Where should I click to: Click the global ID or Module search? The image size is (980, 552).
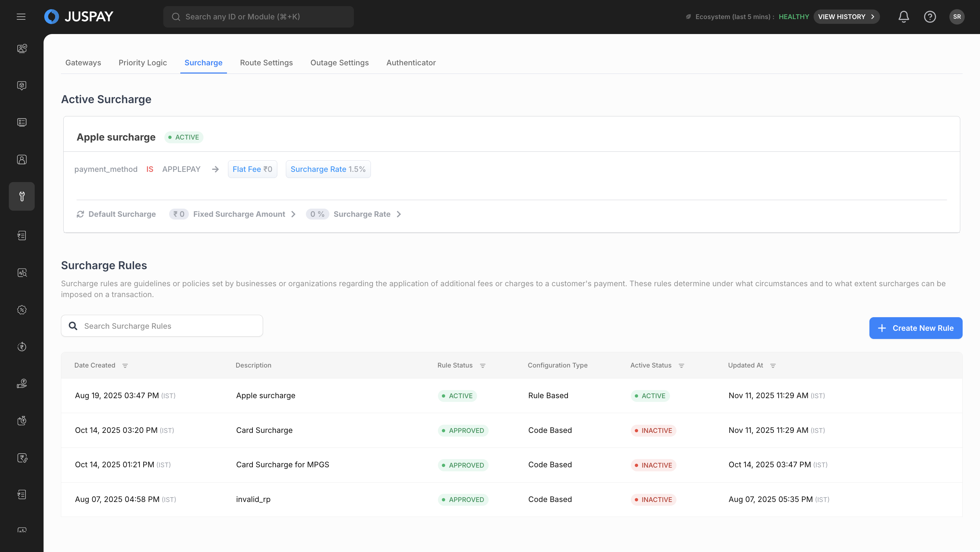pyautogui.click(x=259, y=17)
